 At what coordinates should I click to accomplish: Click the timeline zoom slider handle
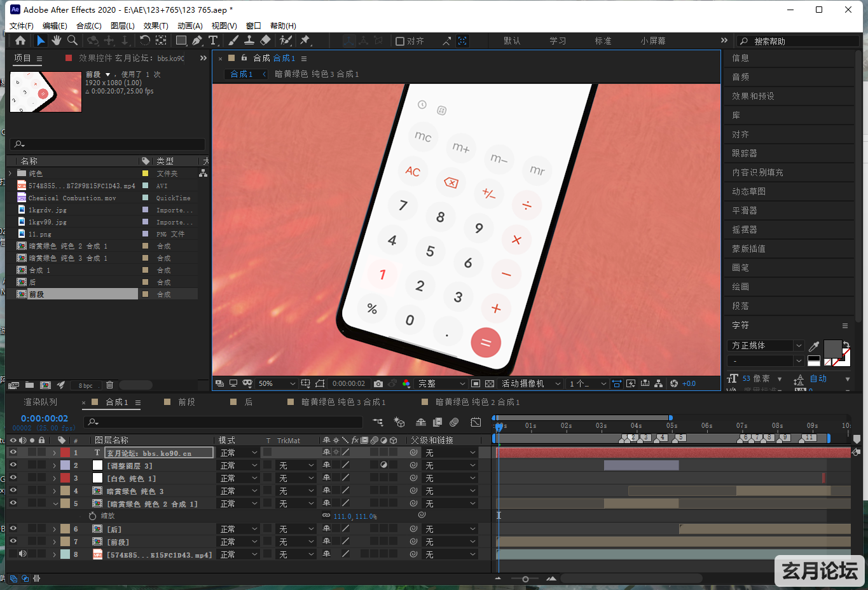[525, 579]
